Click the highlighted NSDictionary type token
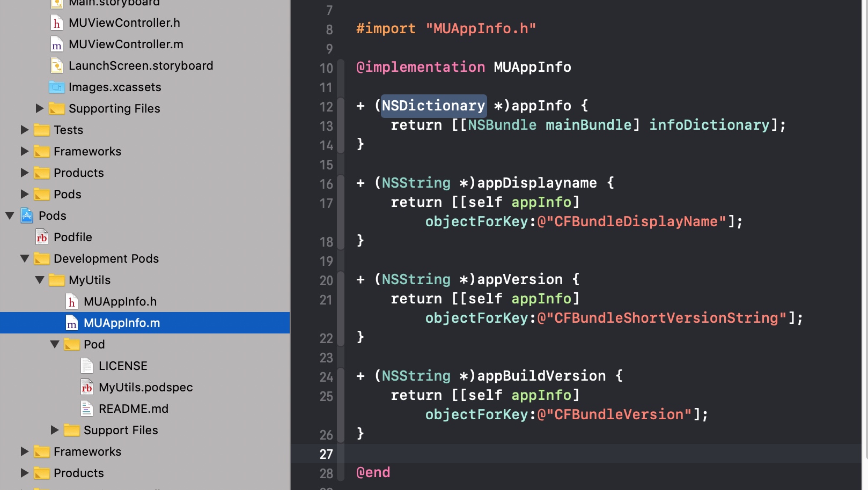 point(433,106)
